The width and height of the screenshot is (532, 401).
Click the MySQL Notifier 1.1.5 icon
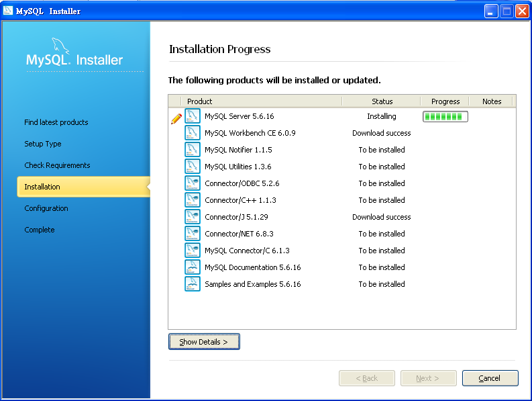pos(193,150)
